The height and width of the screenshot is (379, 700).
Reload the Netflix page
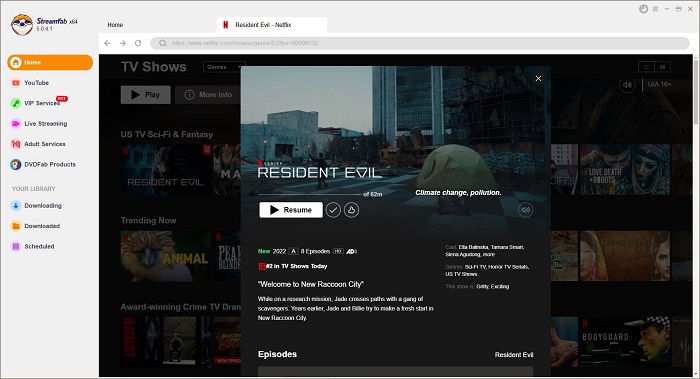tap(138, 43)
